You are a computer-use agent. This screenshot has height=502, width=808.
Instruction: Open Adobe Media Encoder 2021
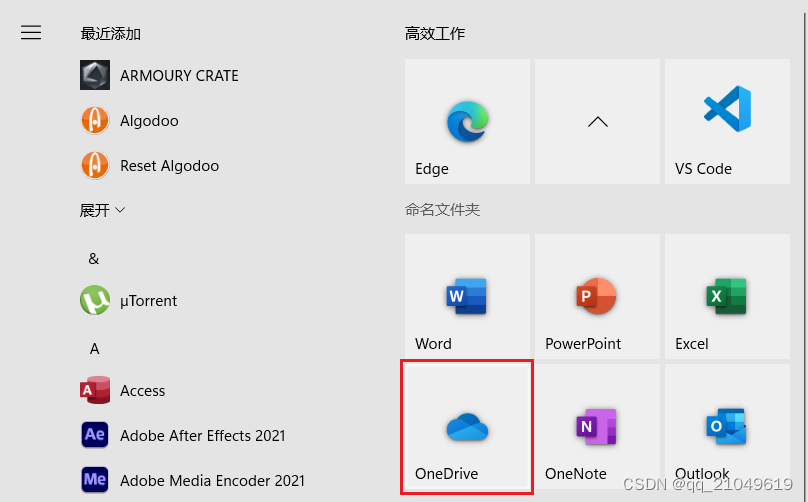point(192,480)
